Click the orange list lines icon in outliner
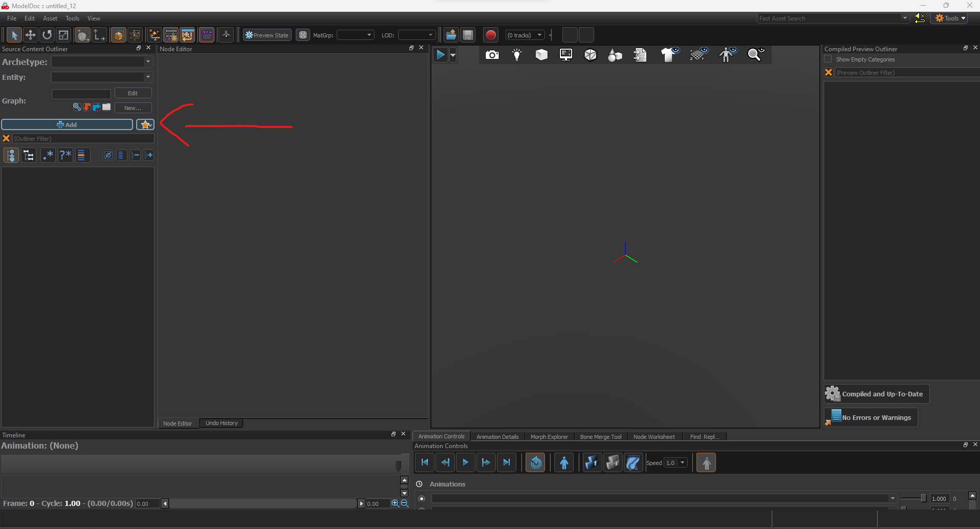Screen dimensions: 980x529 coord(81,155)
